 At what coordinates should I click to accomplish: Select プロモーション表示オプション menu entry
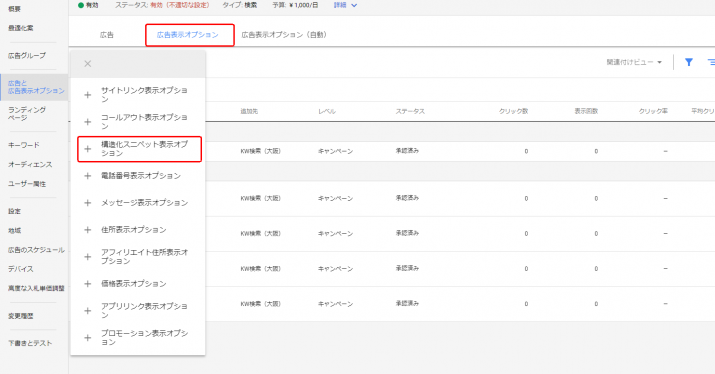pos(138,338)
